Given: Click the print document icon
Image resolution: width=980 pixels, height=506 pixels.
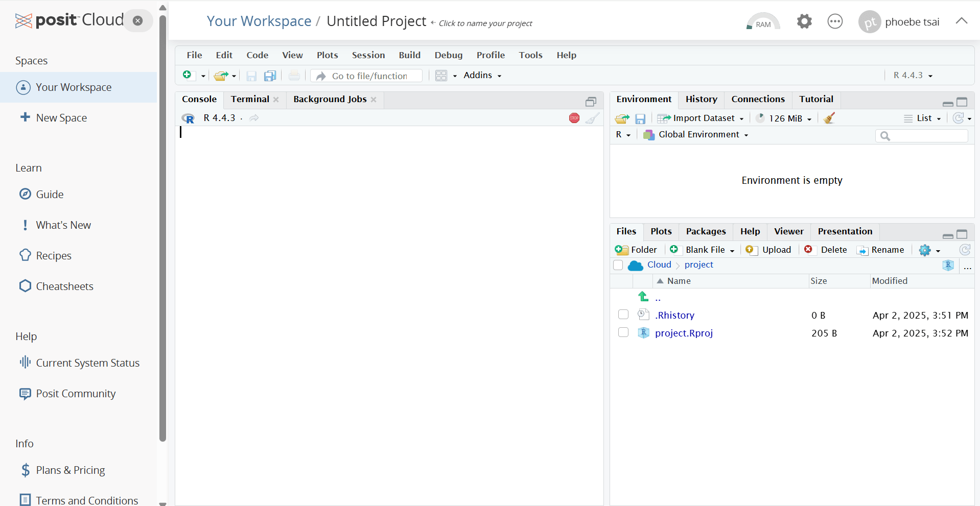Looking at the screenshot, I should tap(294, 76).
